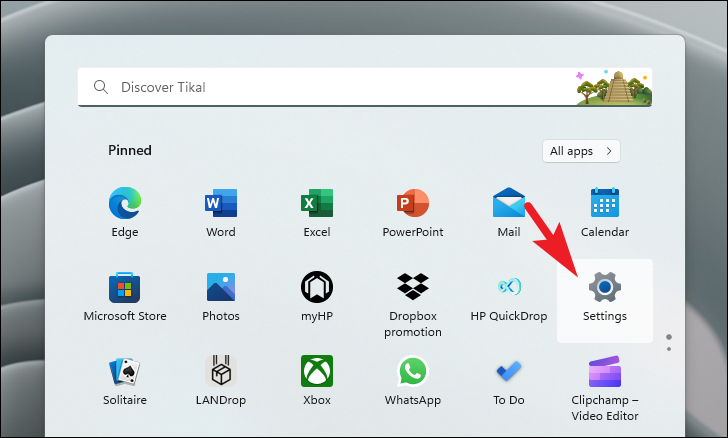Open WhatsApp from pinned apps
This screenshot has width=728, height=438.
click(x=413, y=371)
